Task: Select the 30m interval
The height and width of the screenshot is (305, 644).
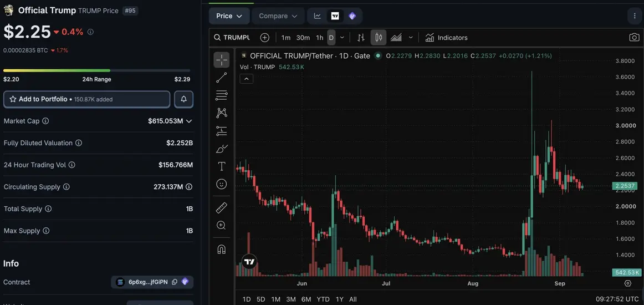Action: (x=303, y=37)
